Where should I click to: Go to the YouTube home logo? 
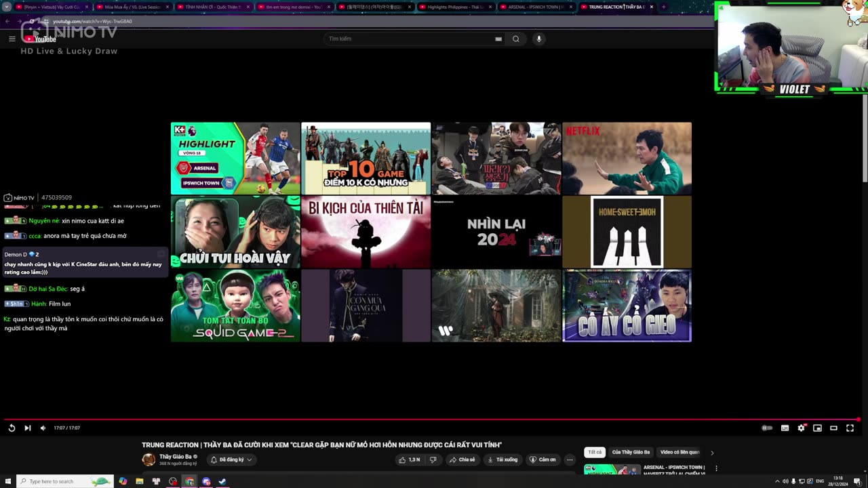41,39
